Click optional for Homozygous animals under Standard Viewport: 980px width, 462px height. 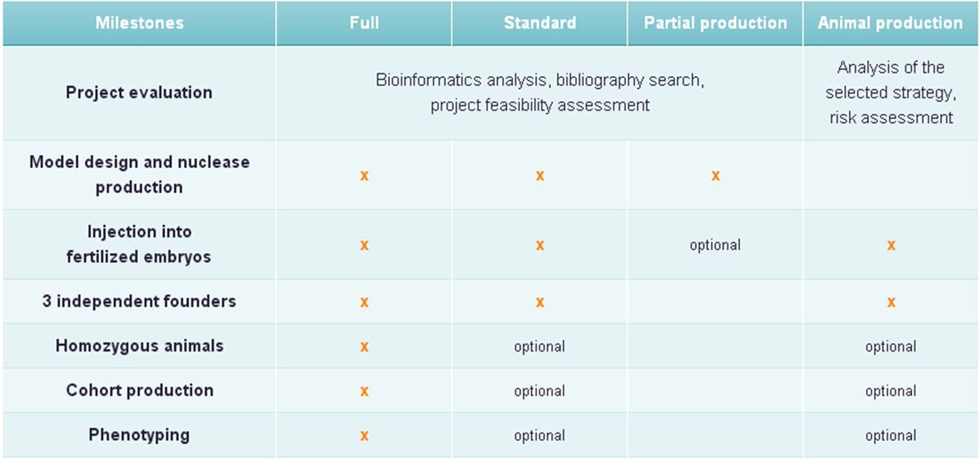540,347
